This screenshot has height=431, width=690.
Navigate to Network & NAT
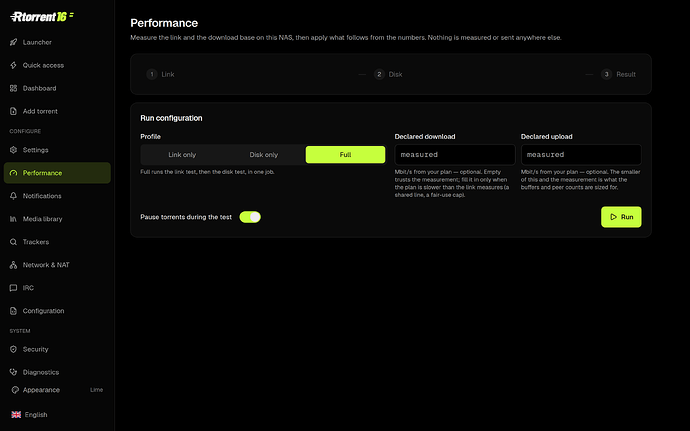(x=57, y=265)
